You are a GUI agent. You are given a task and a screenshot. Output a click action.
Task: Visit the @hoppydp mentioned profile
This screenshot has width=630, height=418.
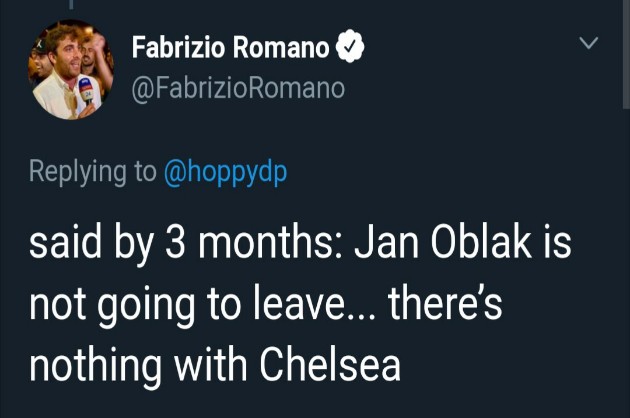[225, 171]
